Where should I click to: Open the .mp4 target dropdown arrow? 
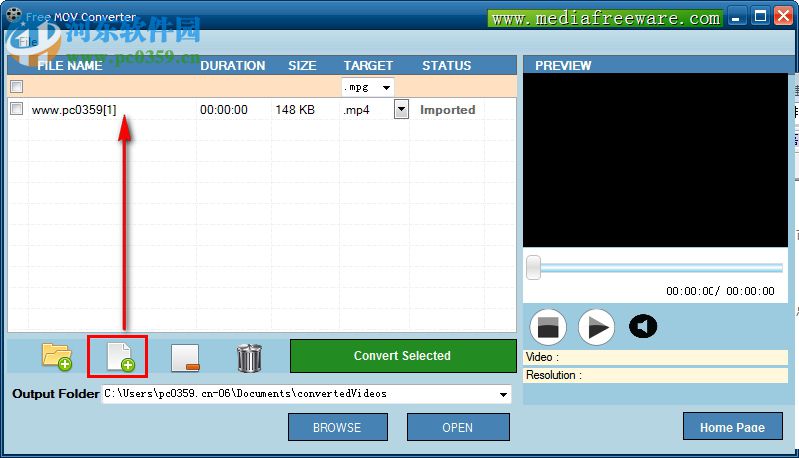[x=401, y=109]
